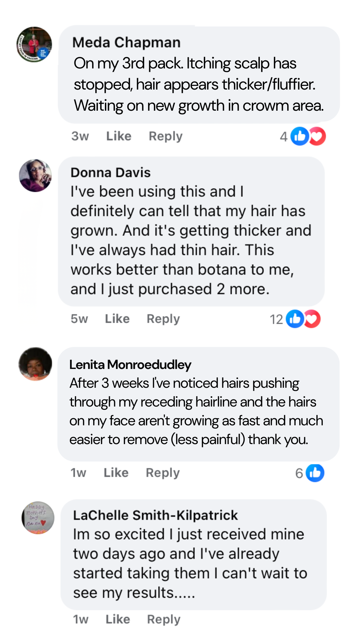Open Lenita Monroedudley's profile picture

point(35,364)
